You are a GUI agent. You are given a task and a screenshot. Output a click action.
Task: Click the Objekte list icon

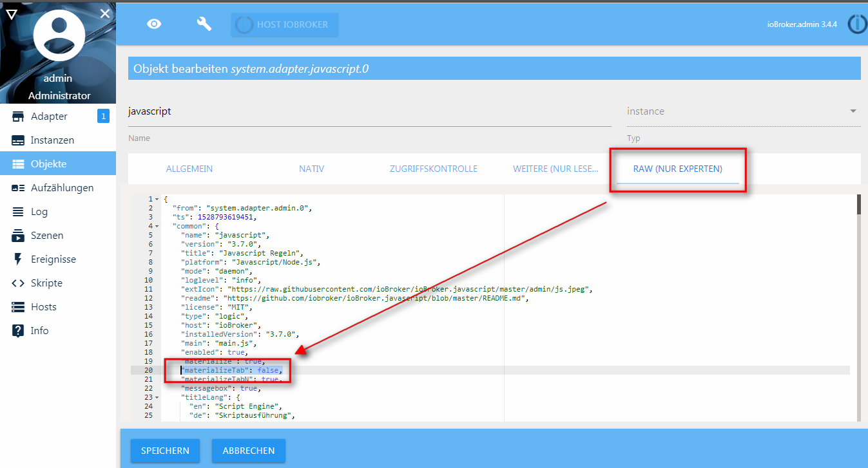[x=18, y=164]
